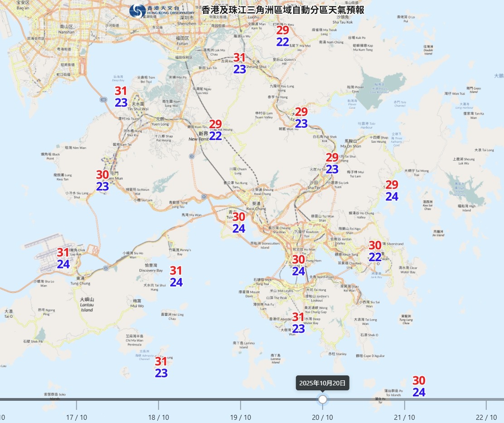Click the Tai Po temperature forecast marker
Screen dimensions: 504x423
click(301, 118)
